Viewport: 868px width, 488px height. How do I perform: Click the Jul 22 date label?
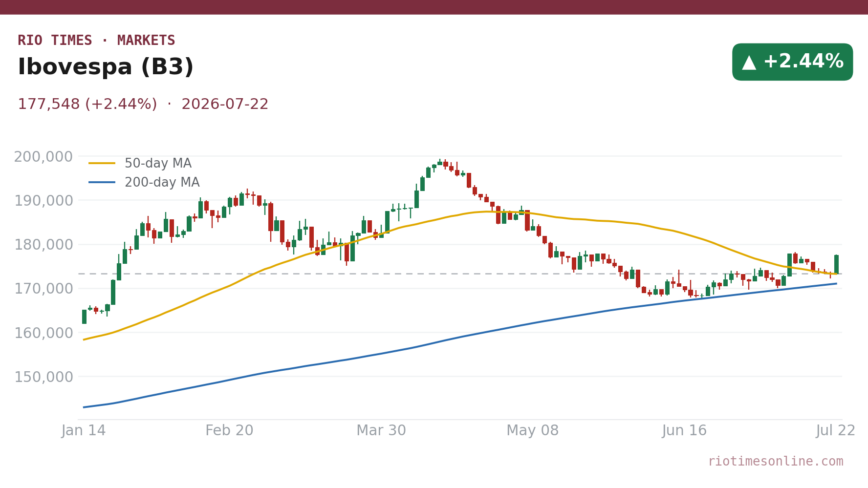tap(836, 431)
